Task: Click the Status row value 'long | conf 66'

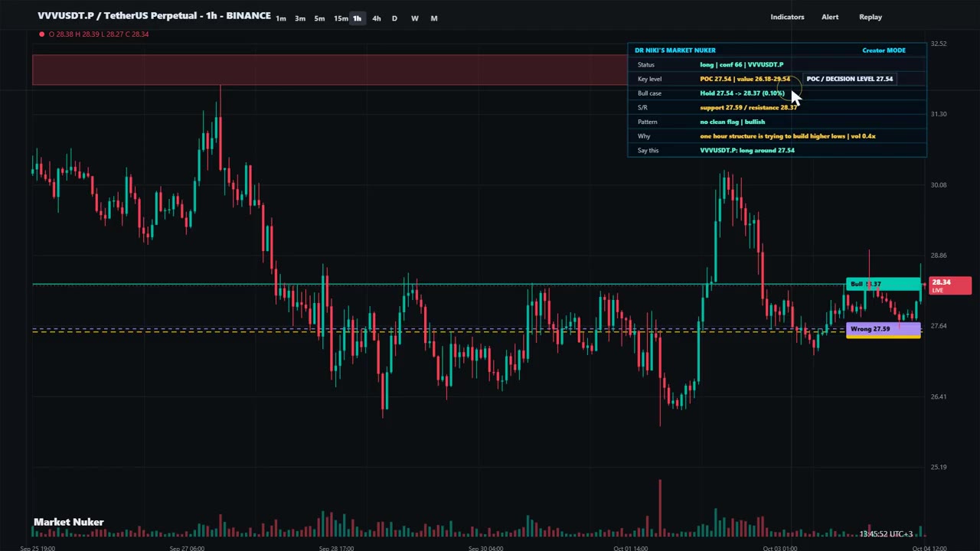Action: pos(741,65)
